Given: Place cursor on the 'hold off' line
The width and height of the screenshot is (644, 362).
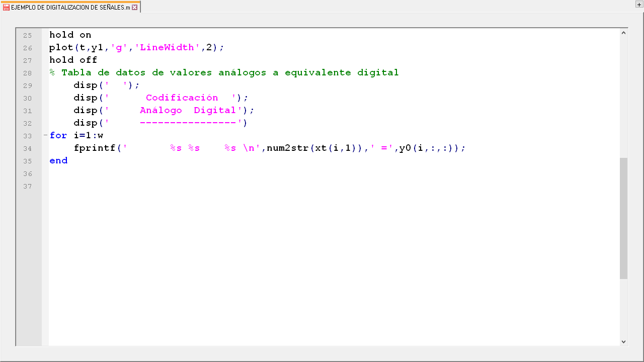Looking at the screenshot, I should (73, 60).
